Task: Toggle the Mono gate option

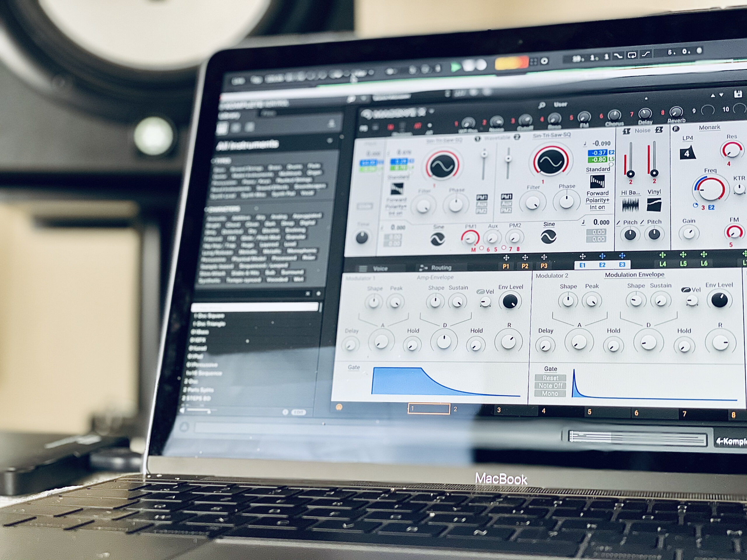Action: pos(550,393)
